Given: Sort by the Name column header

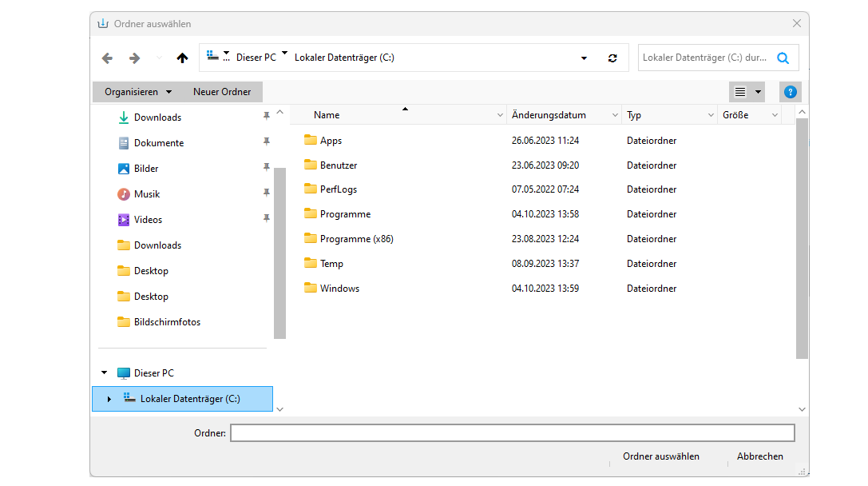Looking at the screenshot, I should coord(327,115).
